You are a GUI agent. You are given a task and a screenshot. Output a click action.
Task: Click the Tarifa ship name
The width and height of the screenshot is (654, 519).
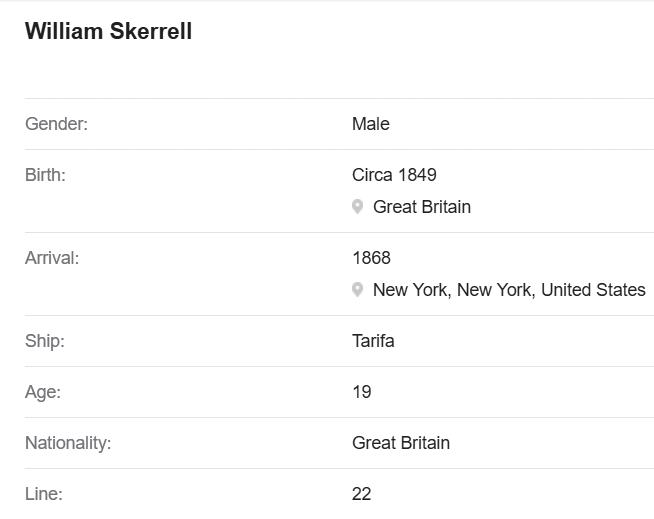point(373,341)
